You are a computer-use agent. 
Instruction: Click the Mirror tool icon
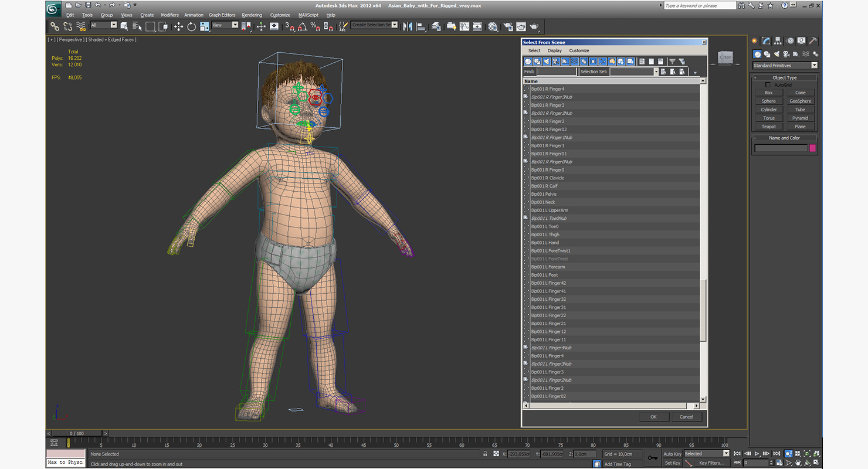point(407,26)
